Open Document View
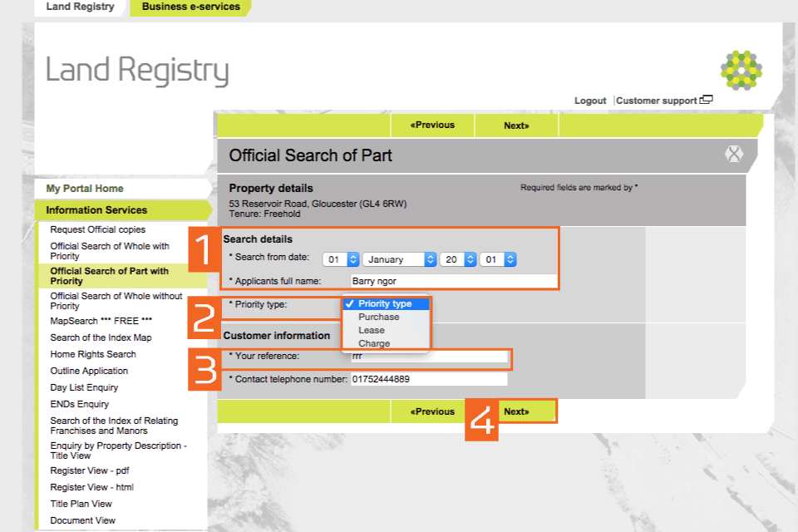This screenshot has height=532, width=798. pos(82,520)
